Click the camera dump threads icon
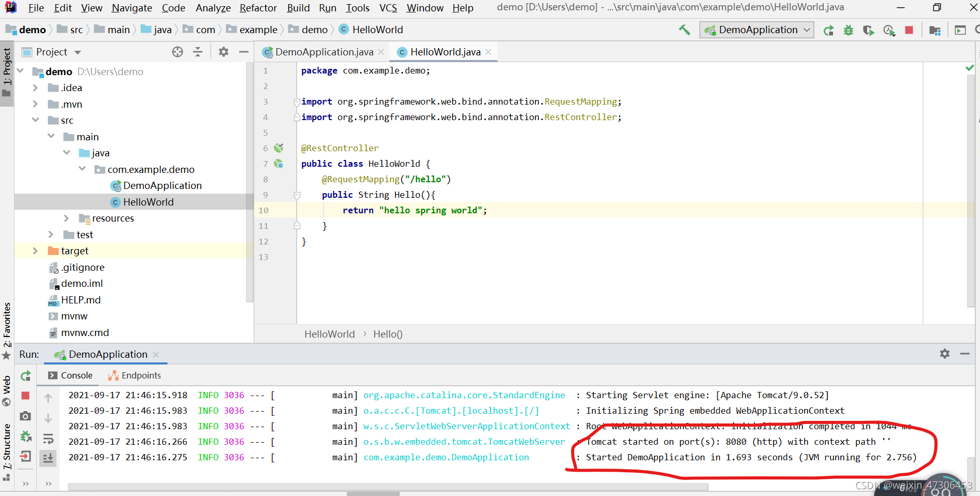Viewport: 980px width, 496px height. (x=25, y=416)
